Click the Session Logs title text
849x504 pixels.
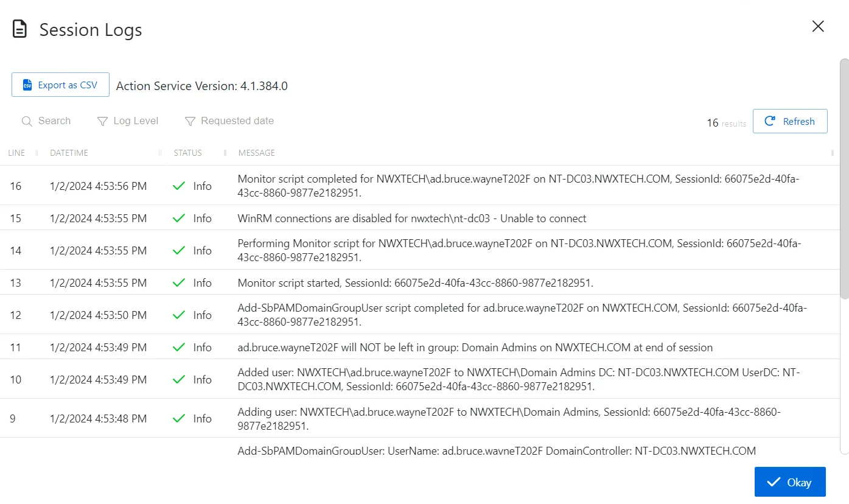pyautogui.click(x=91, y=30)
